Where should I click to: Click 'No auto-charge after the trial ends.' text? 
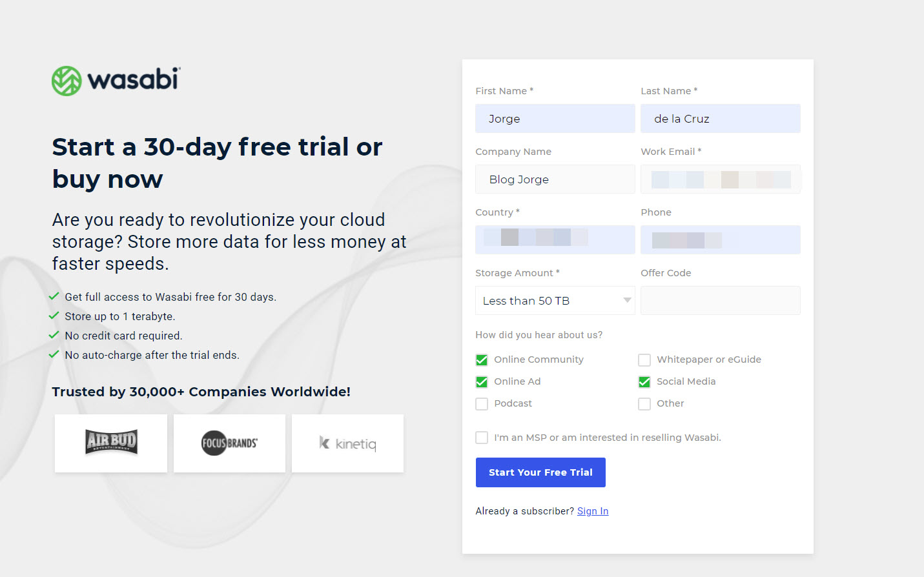[x=152, y=355]
